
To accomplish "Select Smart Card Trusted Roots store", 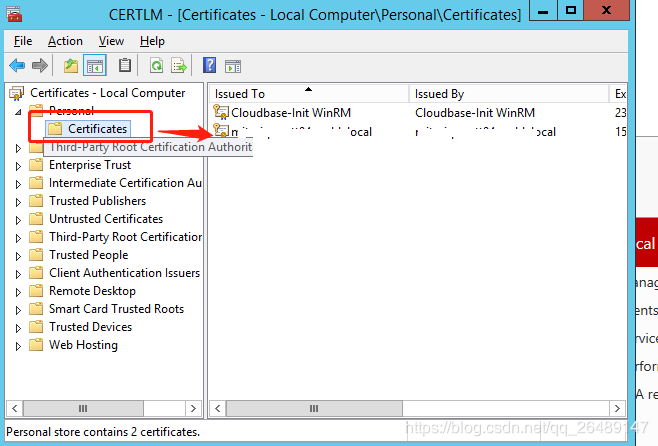I will pos(116,309).
